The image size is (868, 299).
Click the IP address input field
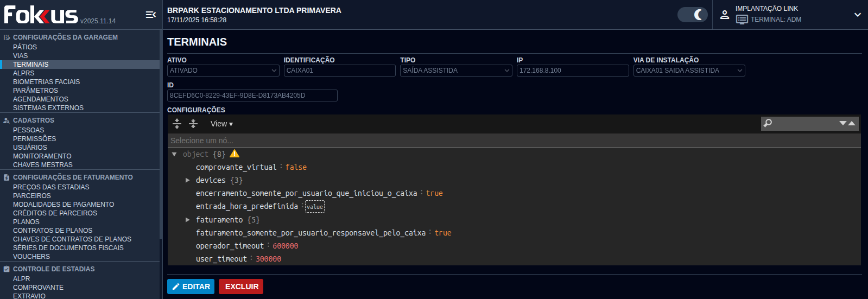pos(572,71)
